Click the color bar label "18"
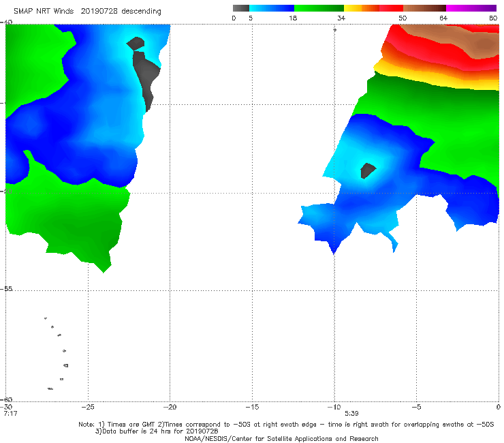The height and width of the screenshot is (443, 504). click(293, 18)
